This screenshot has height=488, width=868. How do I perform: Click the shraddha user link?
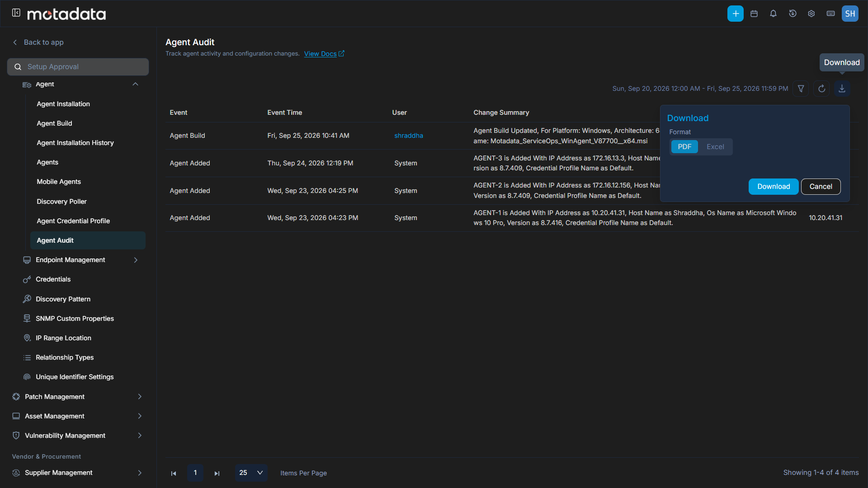[409, 136]
